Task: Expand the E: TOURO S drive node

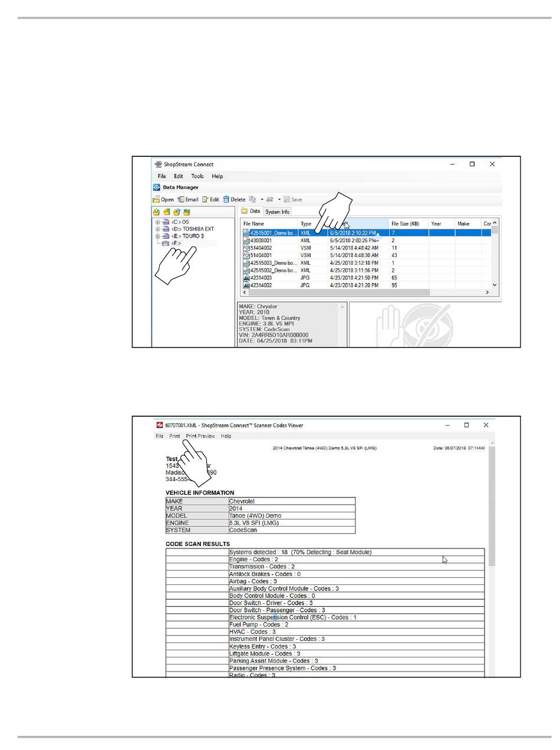Action: [158, 236]
